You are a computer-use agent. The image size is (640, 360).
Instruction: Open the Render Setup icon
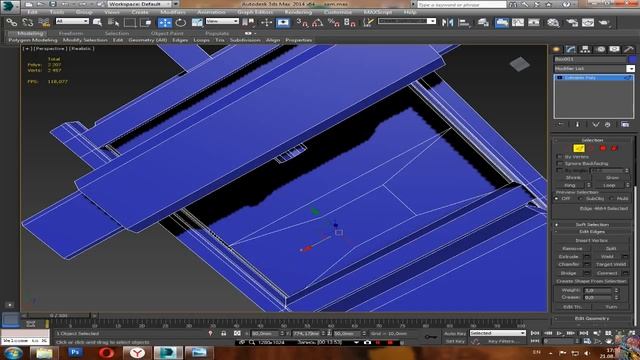click(572, 22)
